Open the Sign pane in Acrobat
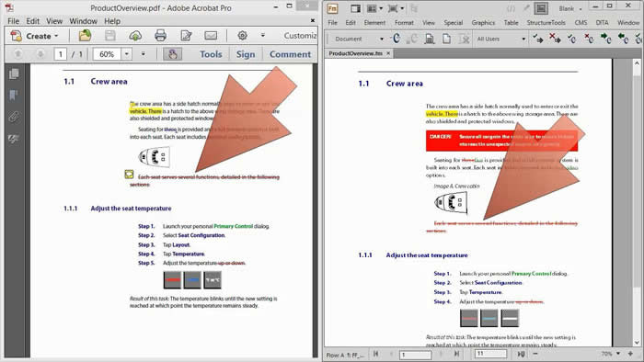Image resolution: width=644 pixels, height=362 pixels. click(246, 54)
